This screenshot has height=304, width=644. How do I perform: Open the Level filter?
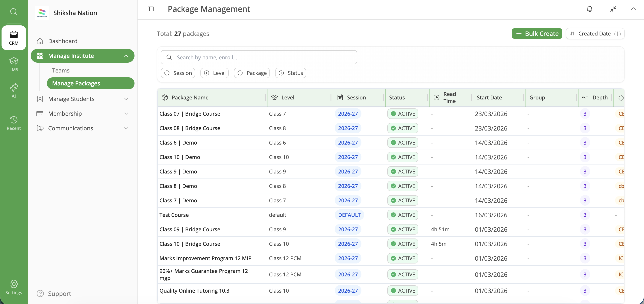(214, 73)
